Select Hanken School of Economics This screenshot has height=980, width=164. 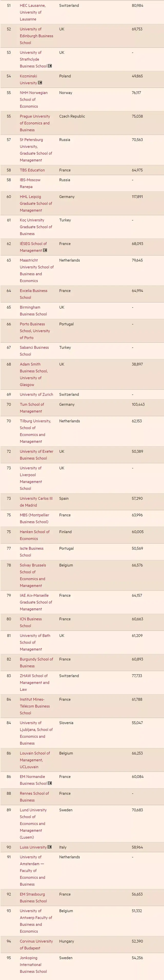pyautogui.click(x=35, y=535)
